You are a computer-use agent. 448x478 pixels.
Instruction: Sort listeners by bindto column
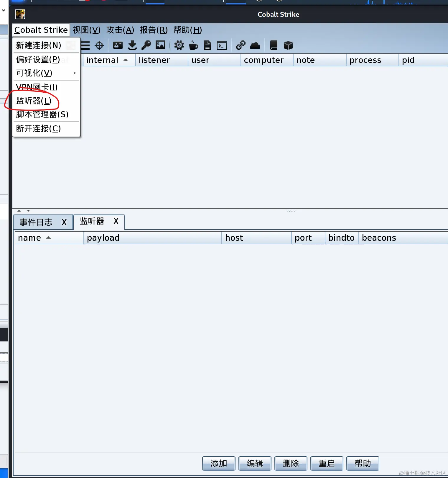tap(342, 238)
